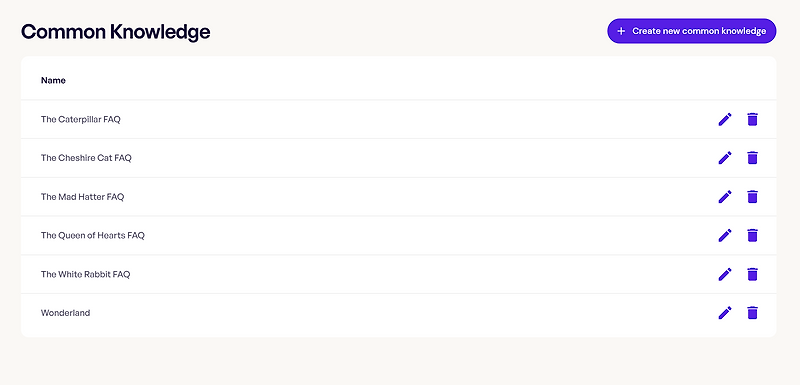Open The Caterpillar FAQ row
Image resolution: width=800 pixels, height=385 pixels.
398,119
